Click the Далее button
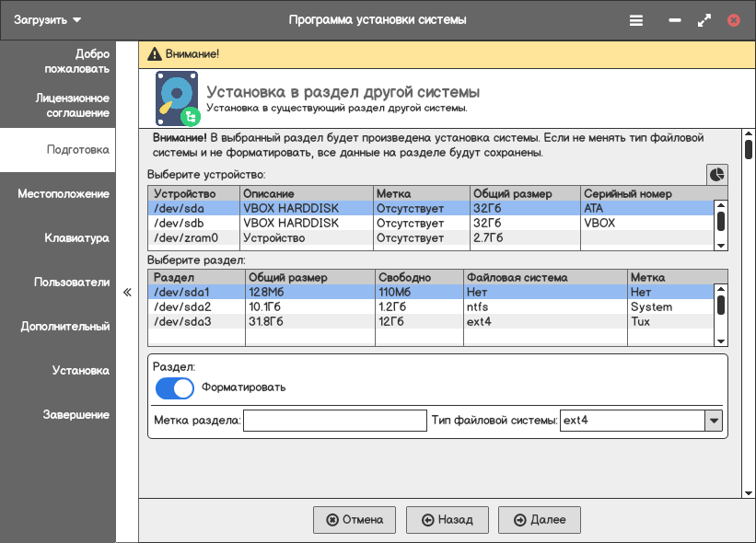 [540, 520]
